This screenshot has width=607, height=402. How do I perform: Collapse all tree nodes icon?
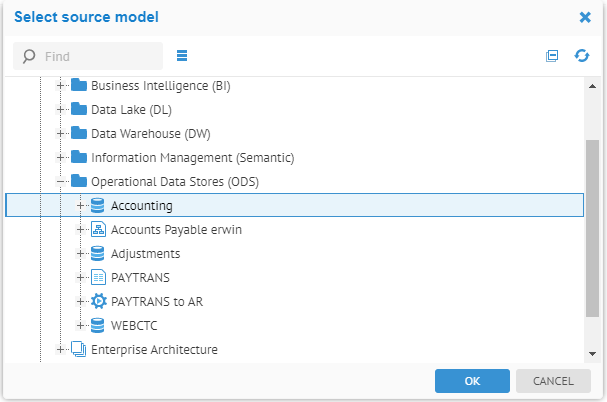[552, 56]
